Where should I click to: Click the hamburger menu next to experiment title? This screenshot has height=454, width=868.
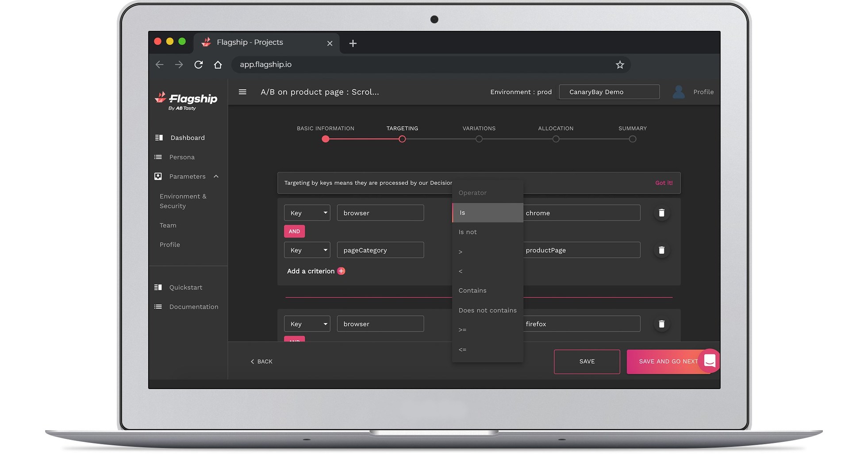242,92
